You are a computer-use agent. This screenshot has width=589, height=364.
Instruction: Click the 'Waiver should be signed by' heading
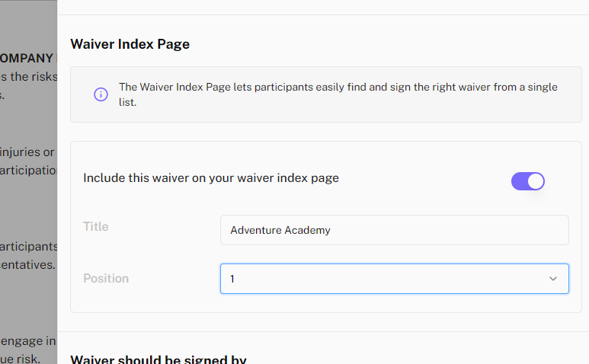[158, 359]
